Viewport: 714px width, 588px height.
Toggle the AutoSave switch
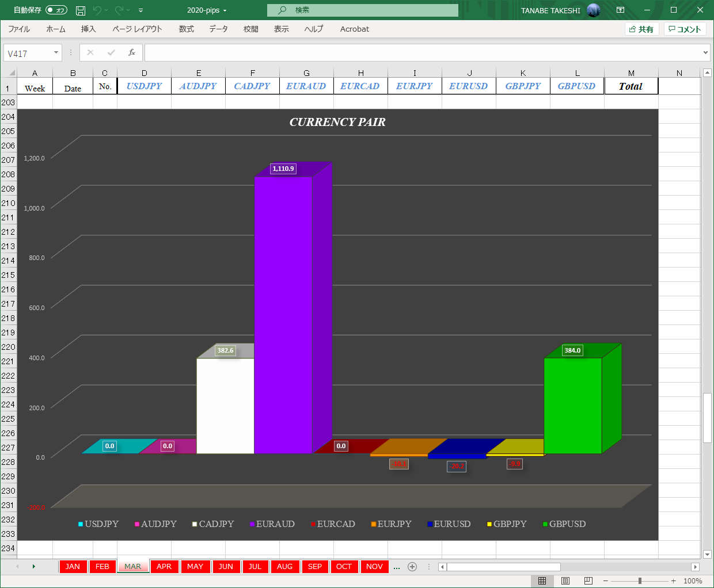[x=56, y=10]
